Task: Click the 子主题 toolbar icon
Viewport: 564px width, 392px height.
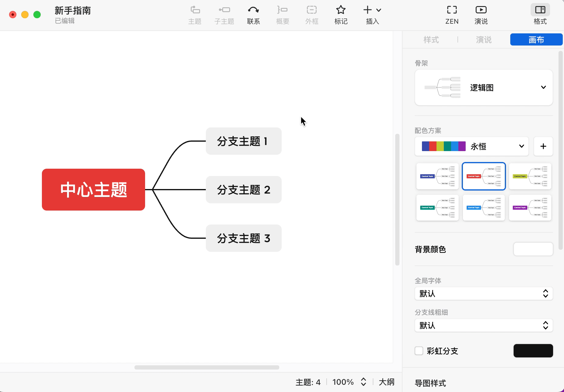Action: pos(224,14)
